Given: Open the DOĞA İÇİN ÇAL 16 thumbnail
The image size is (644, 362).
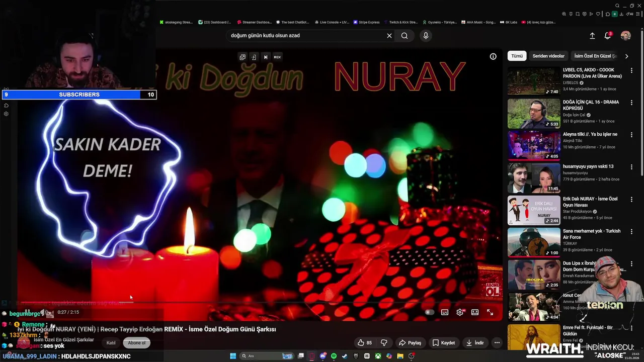Looking at the screenshot, I should 533,113.
